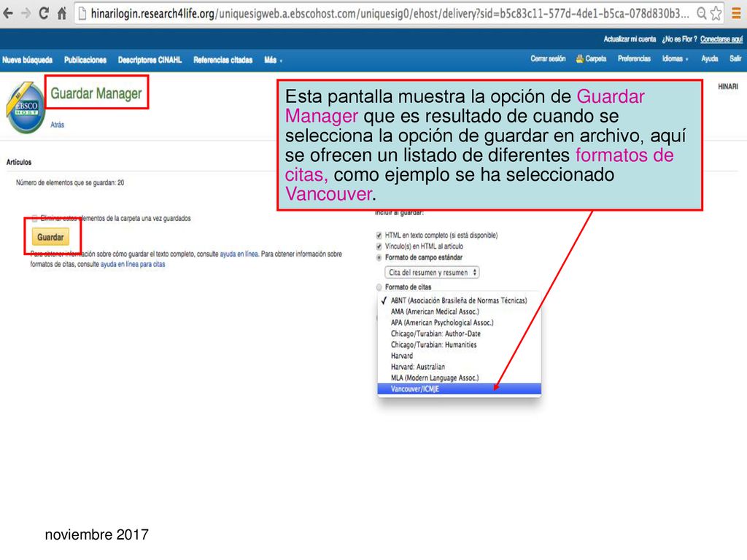Open Preferencias
This screenshot has width=747, height=560.
(634, 58)
